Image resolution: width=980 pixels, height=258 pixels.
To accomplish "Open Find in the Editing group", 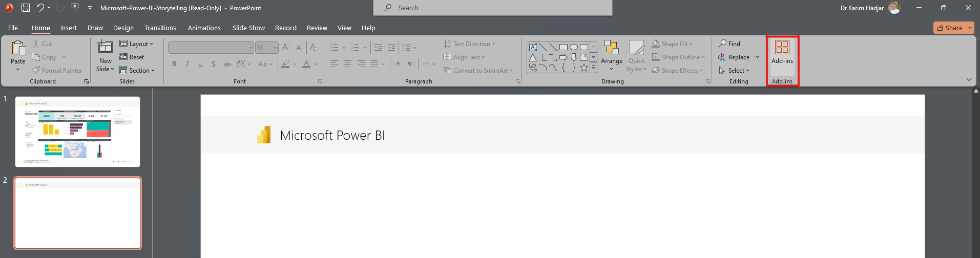I will pyautogui.click(x=729, y=44).
